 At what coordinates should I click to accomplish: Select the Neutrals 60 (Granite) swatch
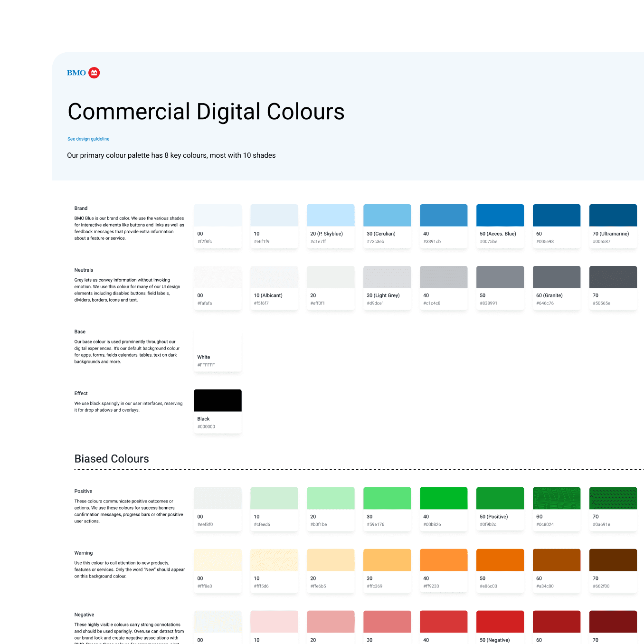[x=556, y=277]
